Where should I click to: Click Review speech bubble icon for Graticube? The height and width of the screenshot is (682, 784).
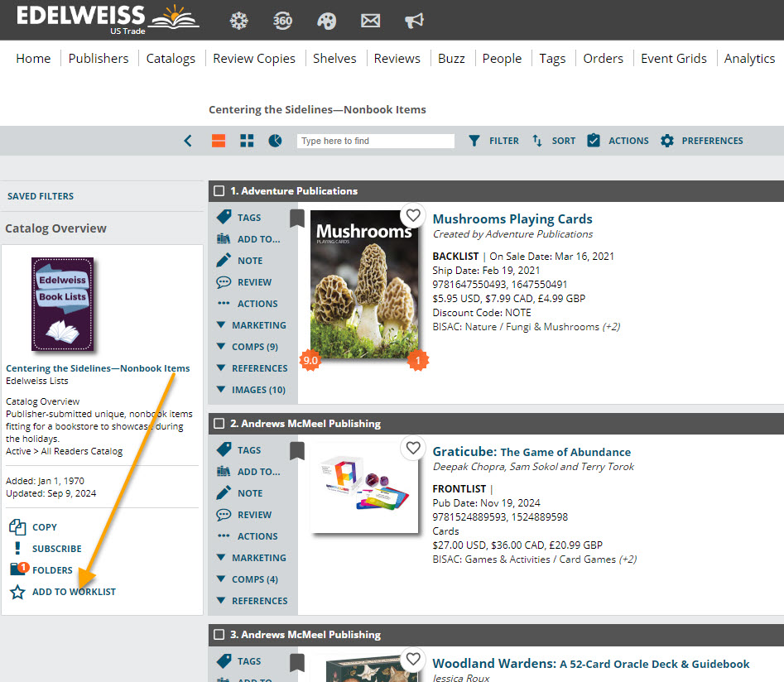click(224, 515)
